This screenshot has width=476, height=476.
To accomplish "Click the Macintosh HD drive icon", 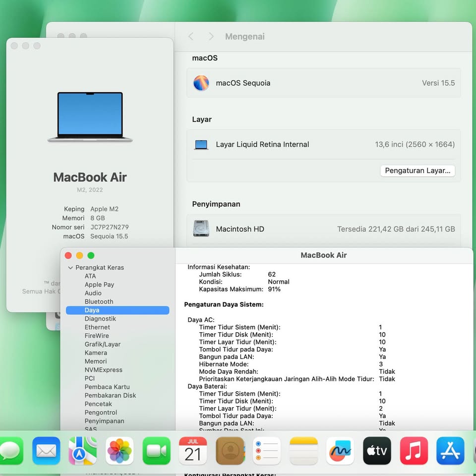I will [201, 229].
